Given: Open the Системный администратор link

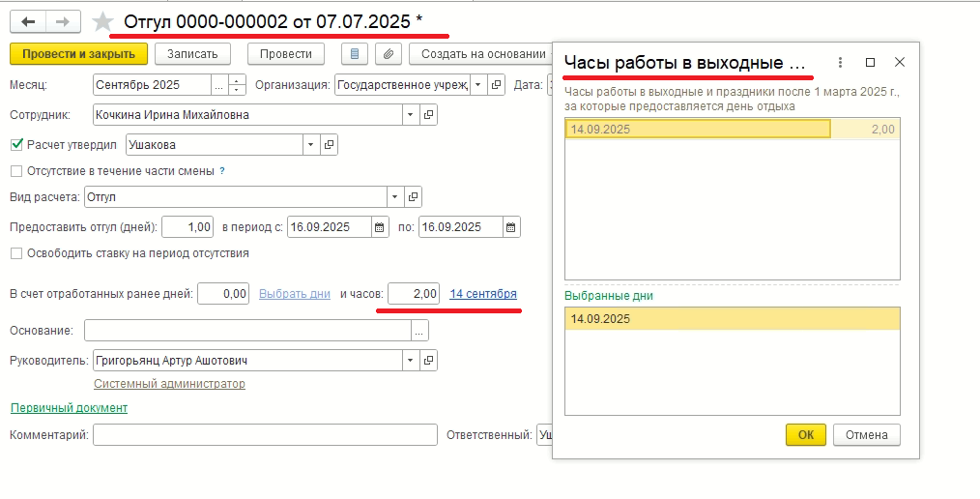Looking at the screenshot, I should [169, 384].
